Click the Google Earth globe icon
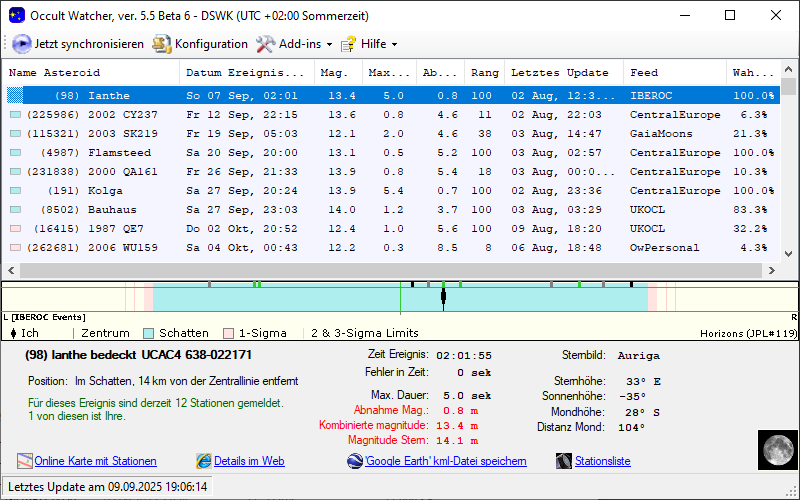 (x=355, y=461)
